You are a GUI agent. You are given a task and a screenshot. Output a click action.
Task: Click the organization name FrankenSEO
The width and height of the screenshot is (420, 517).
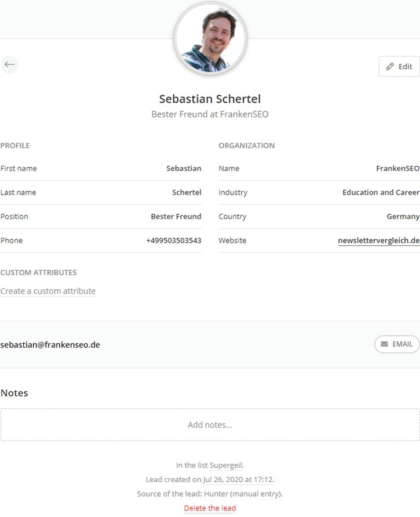coord(397,169)
